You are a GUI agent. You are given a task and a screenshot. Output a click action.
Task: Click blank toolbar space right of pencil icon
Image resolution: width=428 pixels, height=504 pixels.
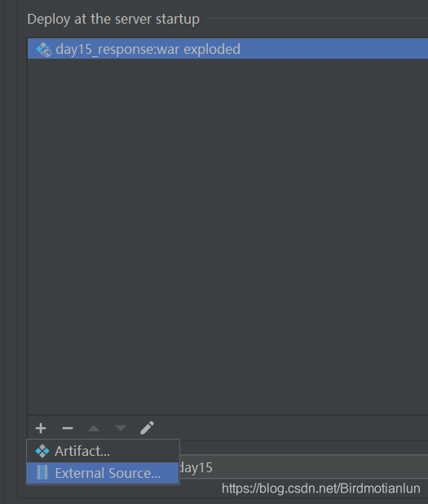pos(291,428)
